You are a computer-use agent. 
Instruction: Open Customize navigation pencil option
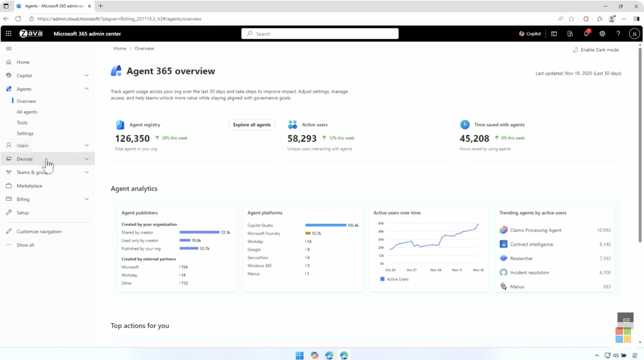pos(39,231)
